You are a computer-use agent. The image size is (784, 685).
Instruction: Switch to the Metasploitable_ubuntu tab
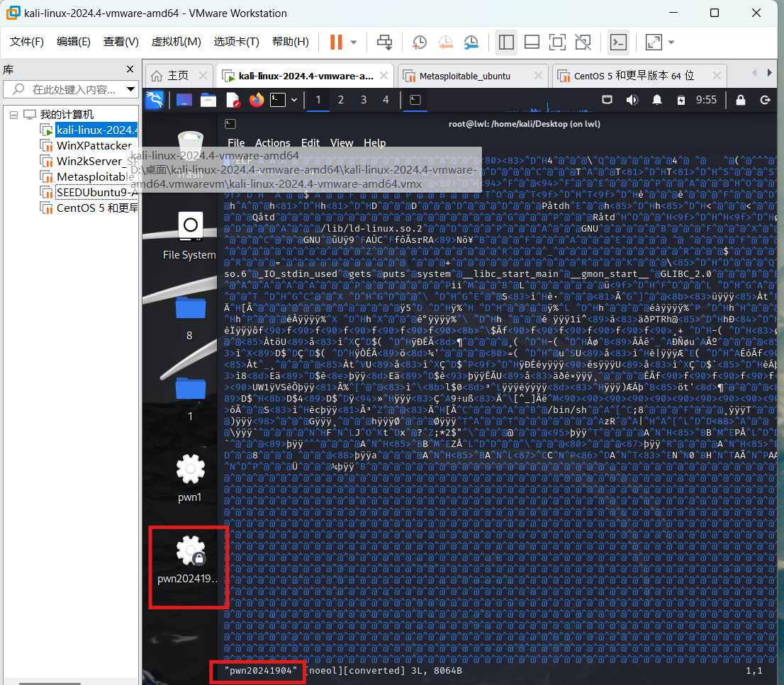464,76
